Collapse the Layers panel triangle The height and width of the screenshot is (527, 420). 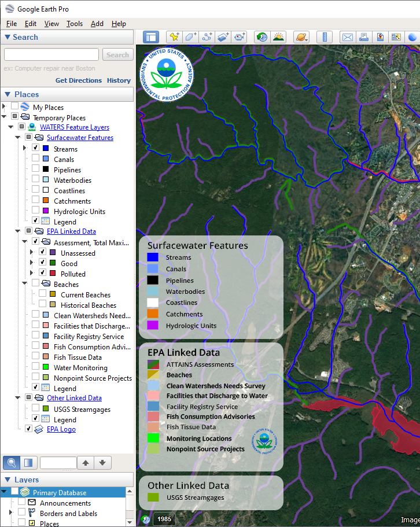tap(8, 480)
